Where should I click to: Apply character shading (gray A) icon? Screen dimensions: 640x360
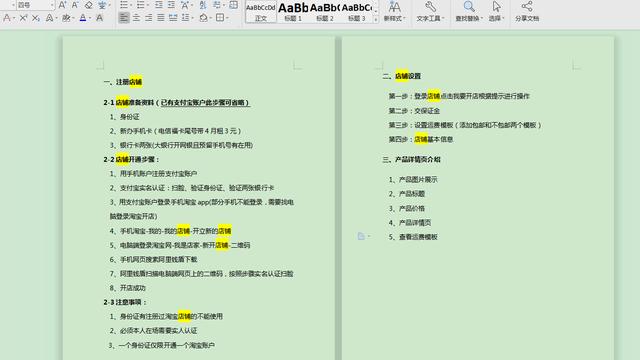click(99, 18)
